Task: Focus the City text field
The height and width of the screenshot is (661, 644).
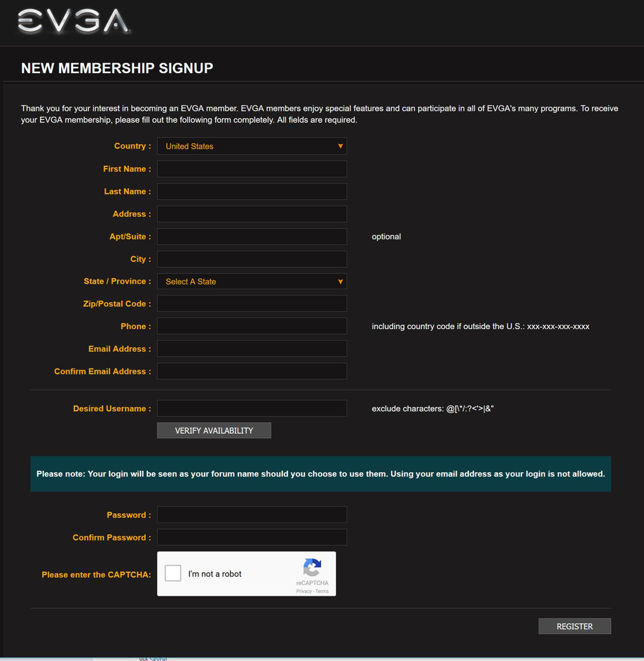Action: [251, 260]
